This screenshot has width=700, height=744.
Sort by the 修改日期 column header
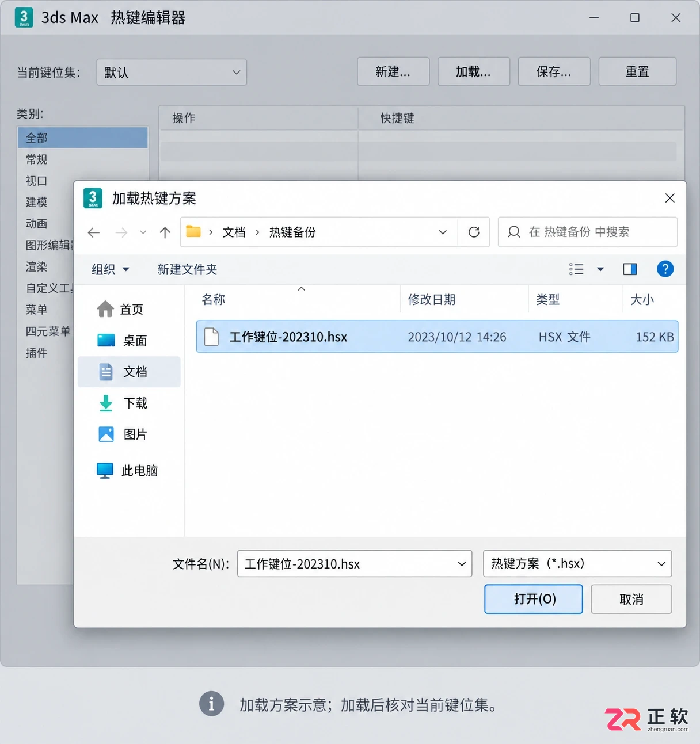464,299
